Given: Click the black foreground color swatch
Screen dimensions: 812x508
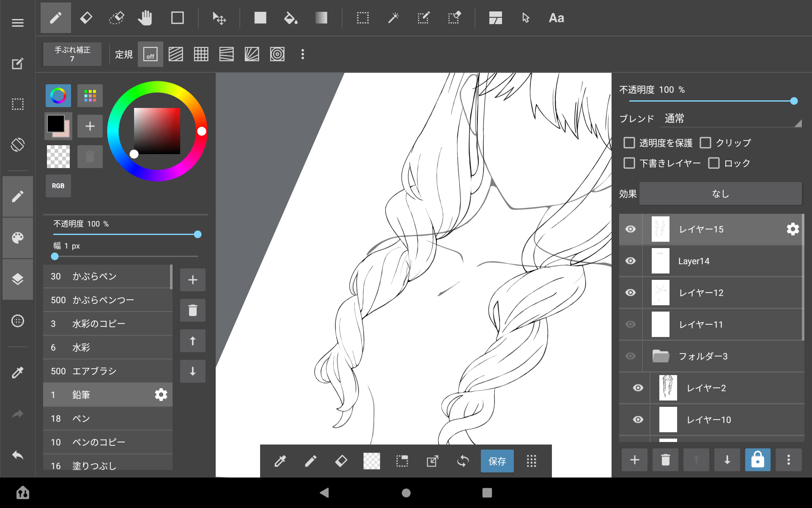Looking at the screenshot, I should point(56,124).
